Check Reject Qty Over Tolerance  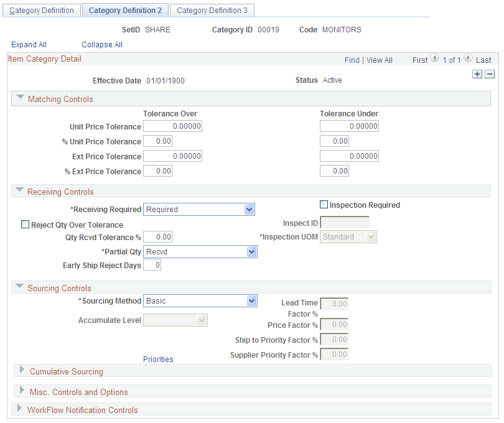point(25,224)
